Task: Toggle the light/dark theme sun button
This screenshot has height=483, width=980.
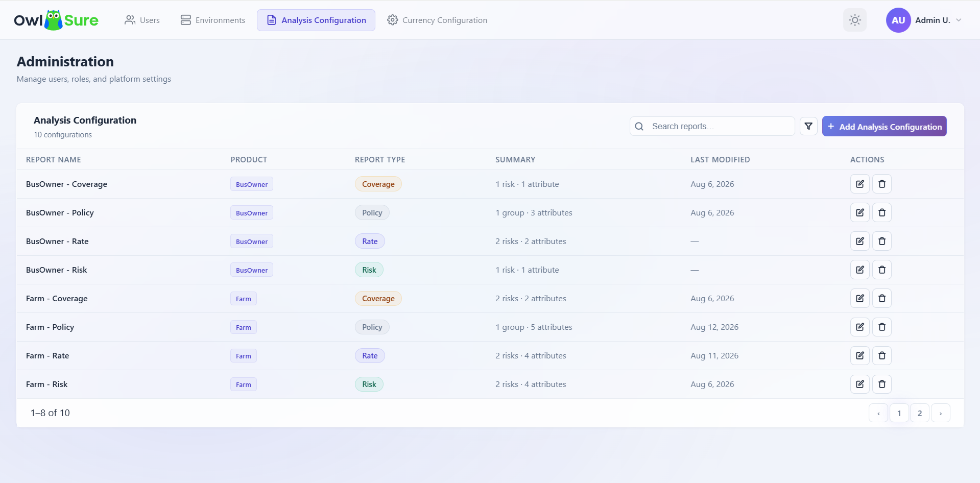Action: click(x=855, y=20)
